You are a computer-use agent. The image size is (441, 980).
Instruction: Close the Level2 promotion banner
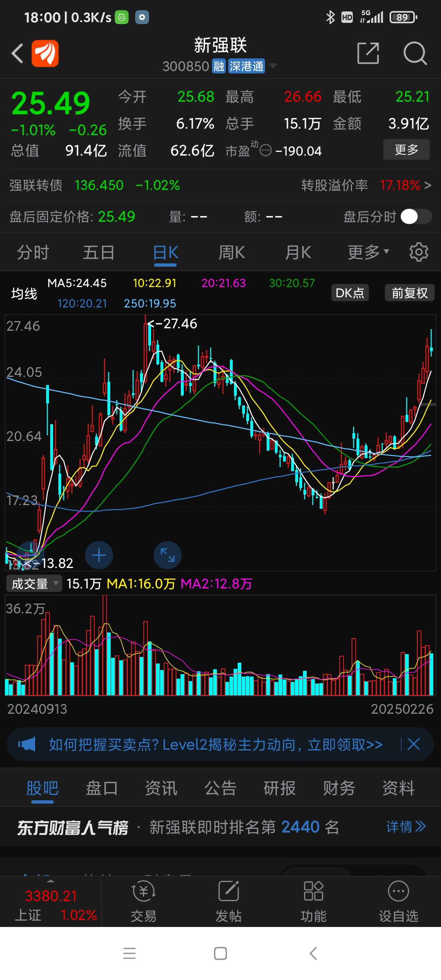[x=414, y=744]
